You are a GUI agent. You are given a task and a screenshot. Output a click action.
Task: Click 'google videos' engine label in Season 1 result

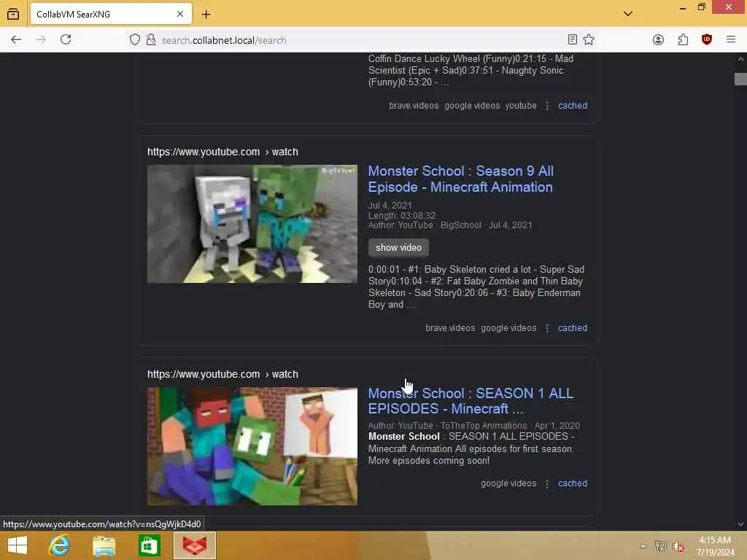[x=508, y=483]
